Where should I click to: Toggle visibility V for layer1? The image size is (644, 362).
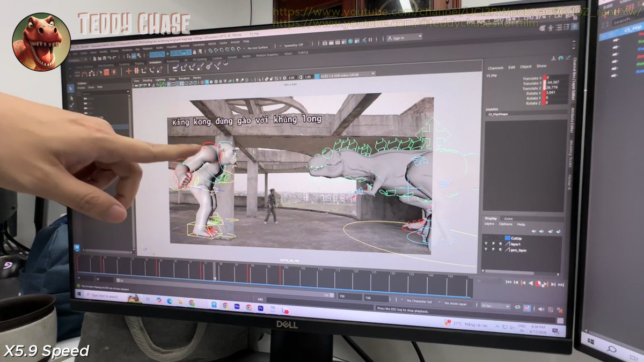click(486, 243)
